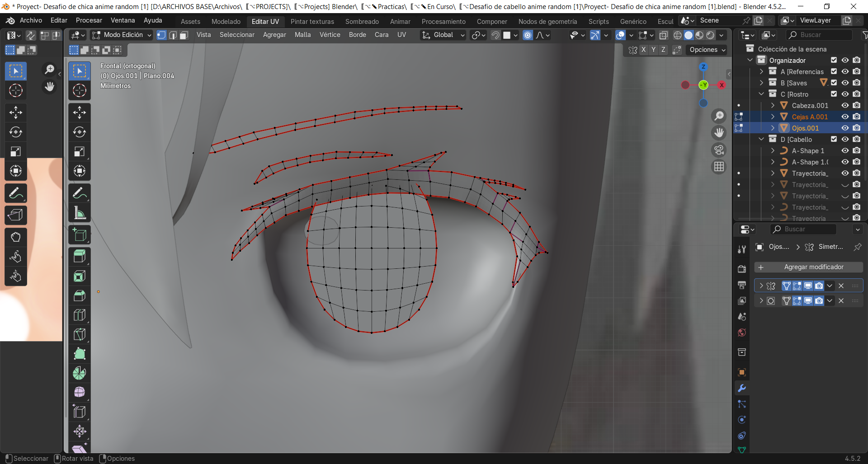Open the Modifiers wrench properties tab
868x464 pixels.
[x=742, y=388]
